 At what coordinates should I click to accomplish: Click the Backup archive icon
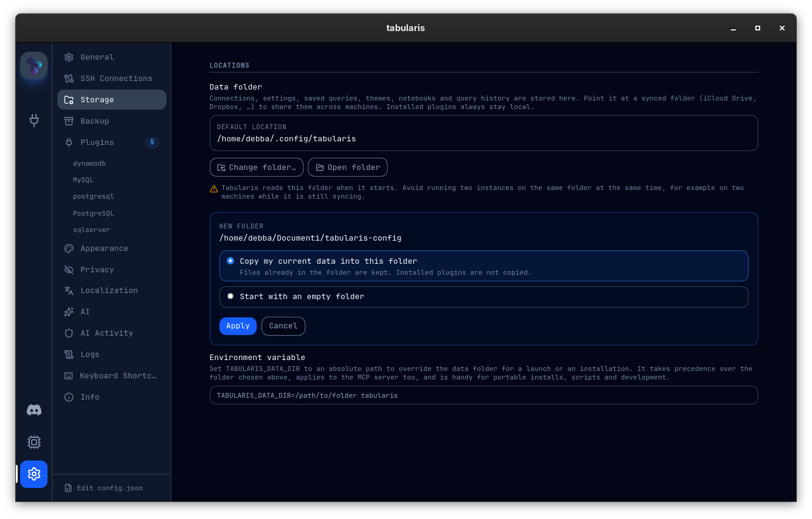coord(69,121)
